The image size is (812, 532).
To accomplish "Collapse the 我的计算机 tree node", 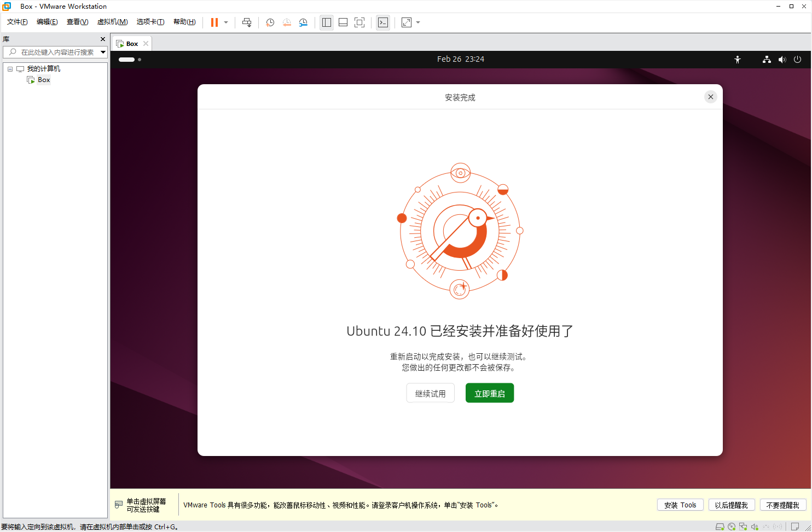I will (x=10, y=69).
